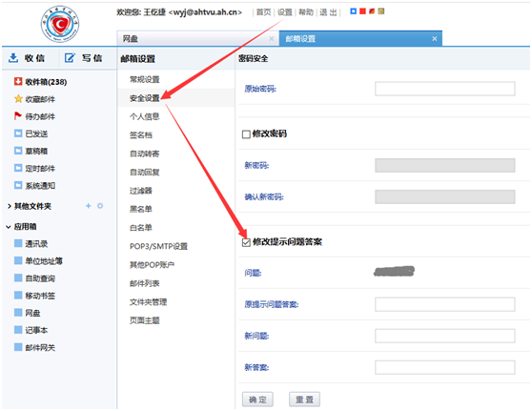Select 安全设置 in settings menu
Viewport: 532px width, 411px height.
pos(145,98)
